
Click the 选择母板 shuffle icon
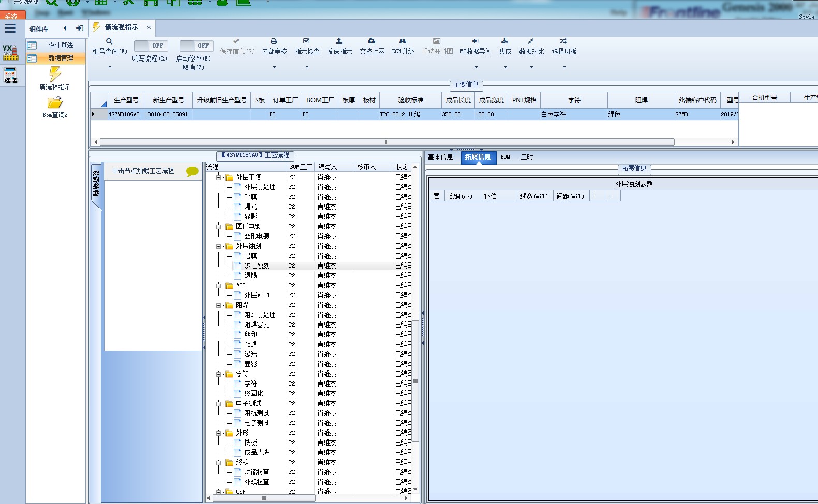(x=563, y=41)
